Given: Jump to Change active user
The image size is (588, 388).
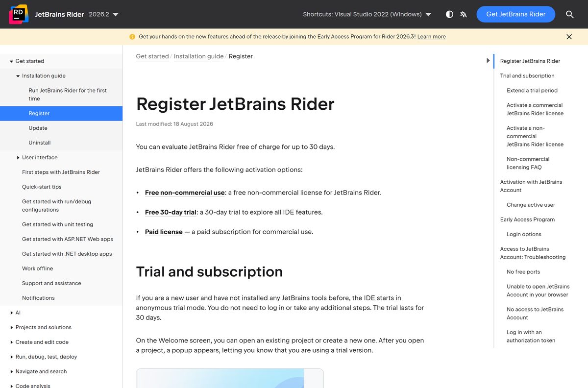Looking at the screenshot, I should point(531,205).
